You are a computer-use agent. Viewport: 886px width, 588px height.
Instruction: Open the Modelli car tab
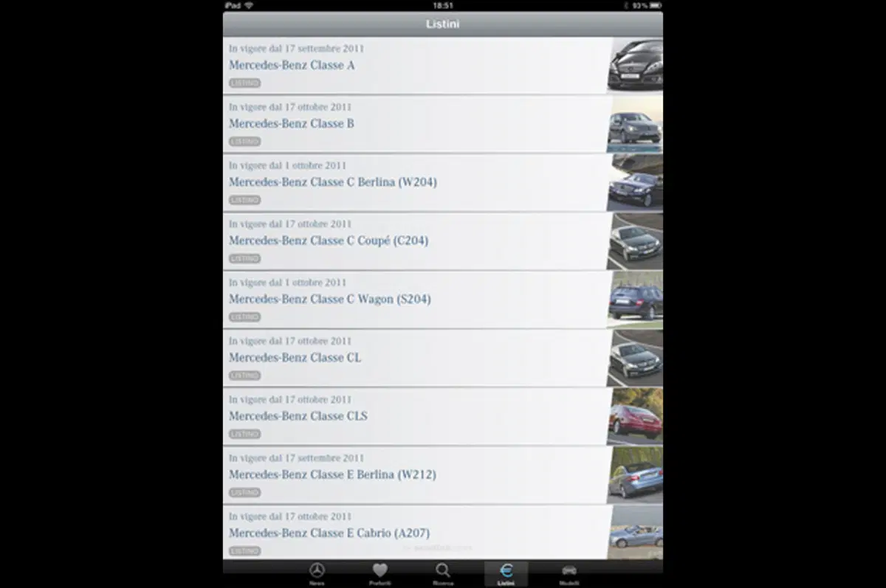click(x=569, y=574)
